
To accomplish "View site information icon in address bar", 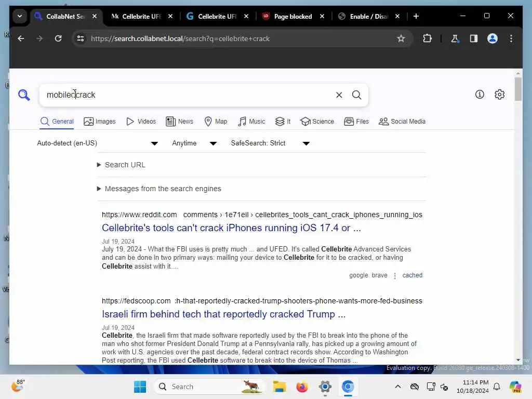I will (x=81, y=38).
